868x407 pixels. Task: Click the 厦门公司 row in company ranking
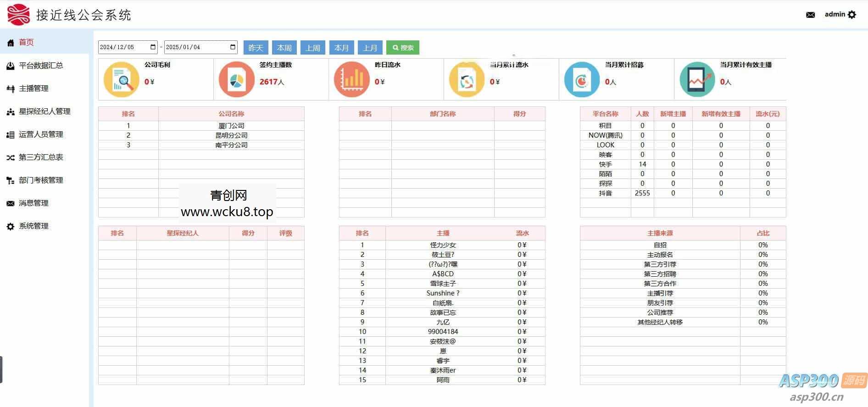pos(231,126)
